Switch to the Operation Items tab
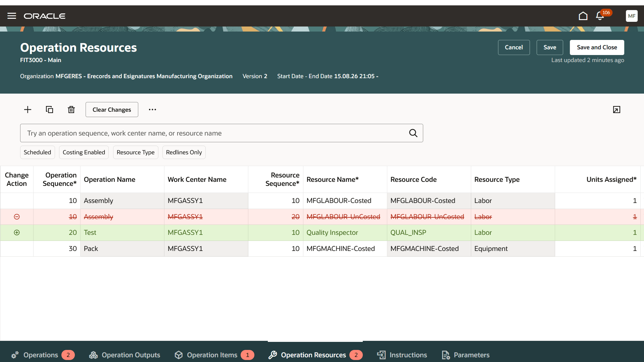 coord(214,355)
